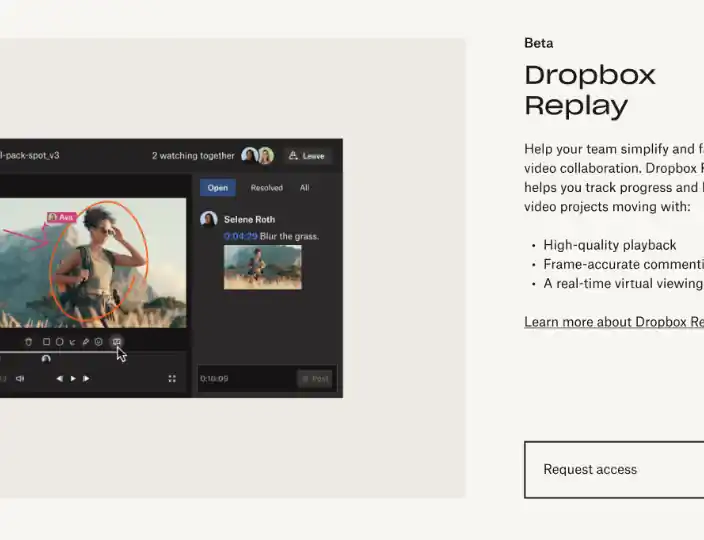Click the Leave button in the player
The image size is (704, 540).
[x=308, y=156]
